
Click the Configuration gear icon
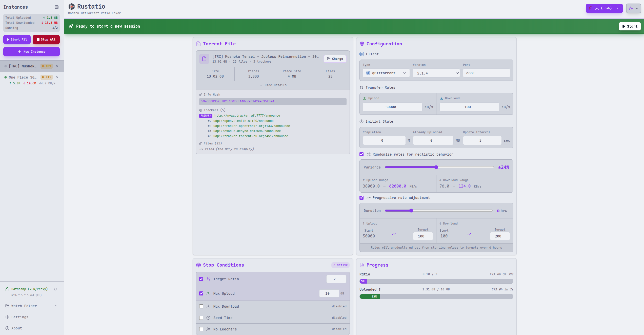pyautogui.click(x=362, y=44)
